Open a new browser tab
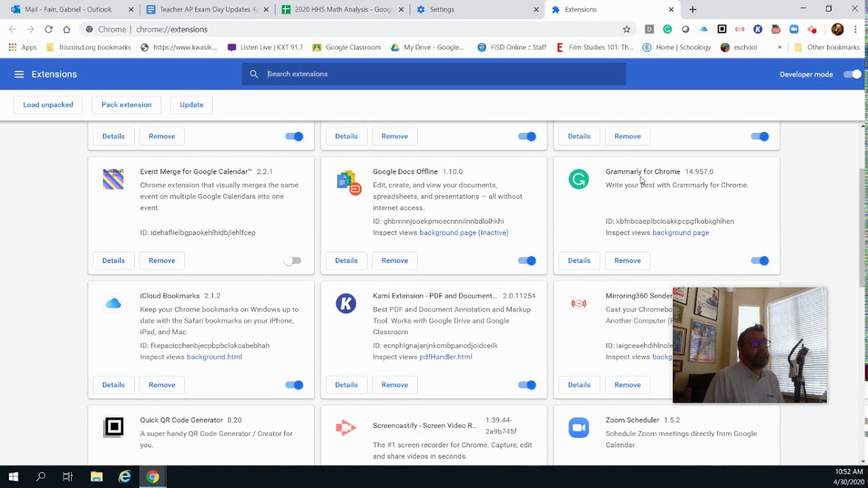 tap(692, 9)
